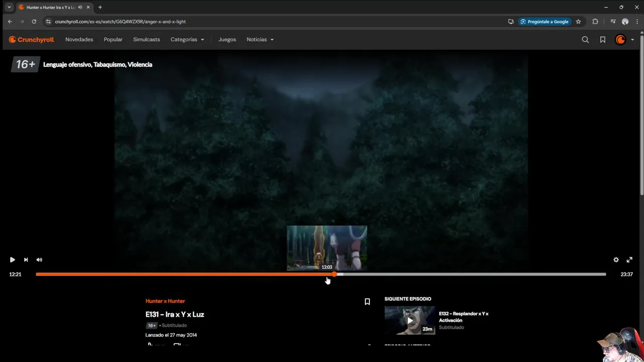Viewport: 644px width, 362px height.
Task: Open player settings gear
Action: (616, 259)
